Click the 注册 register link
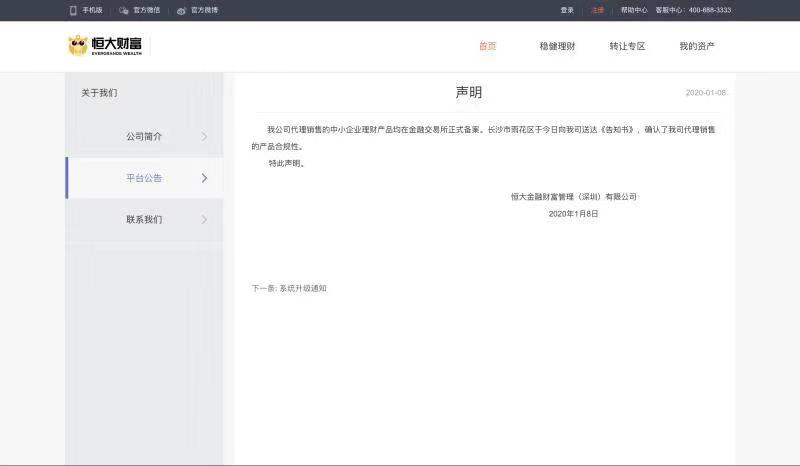 coord(597,10)
